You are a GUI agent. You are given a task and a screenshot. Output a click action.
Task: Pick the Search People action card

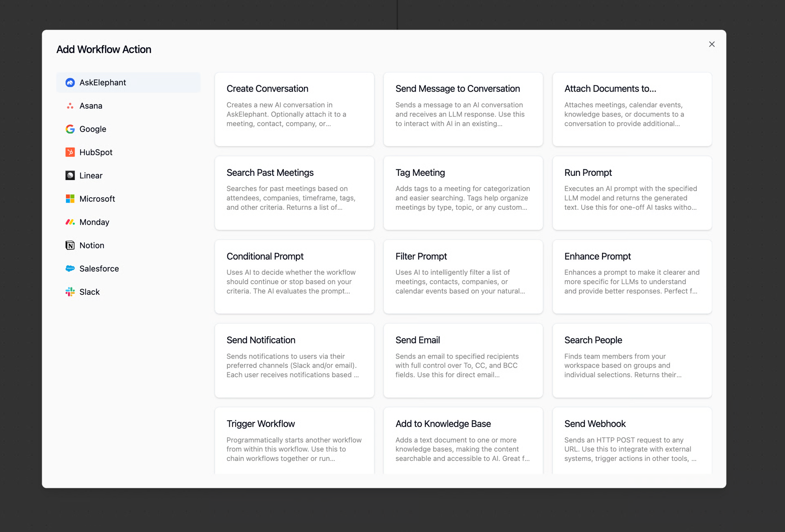point(632,361)
